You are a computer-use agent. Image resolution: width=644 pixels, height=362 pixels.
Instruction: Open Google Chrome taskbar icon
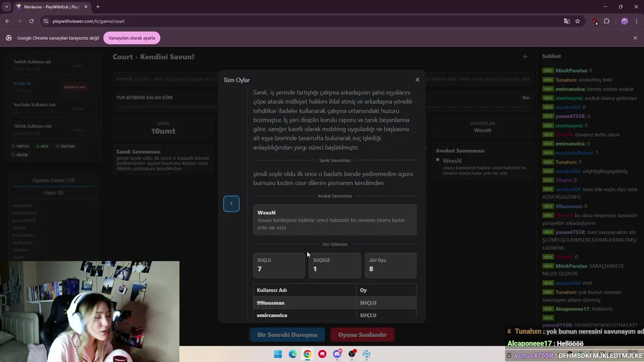tap(307, 354)
